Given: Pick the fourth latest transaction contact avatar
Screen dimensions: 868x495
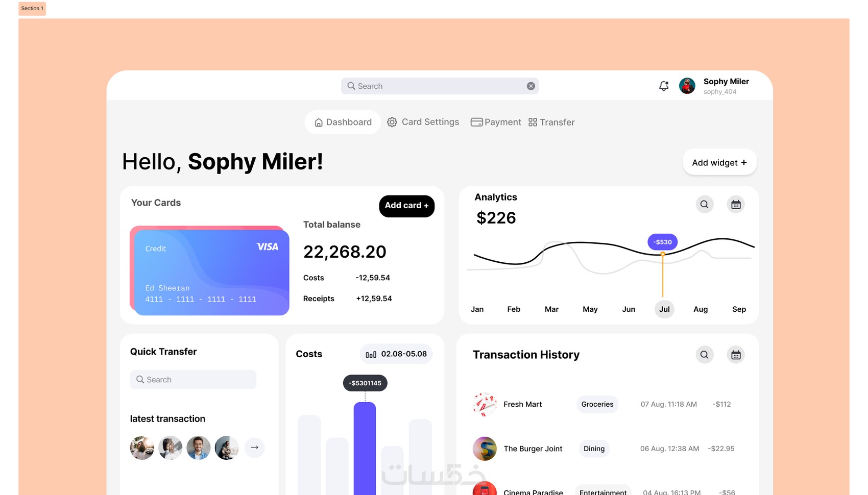Looking at the screenshot, I should point(227,448).
